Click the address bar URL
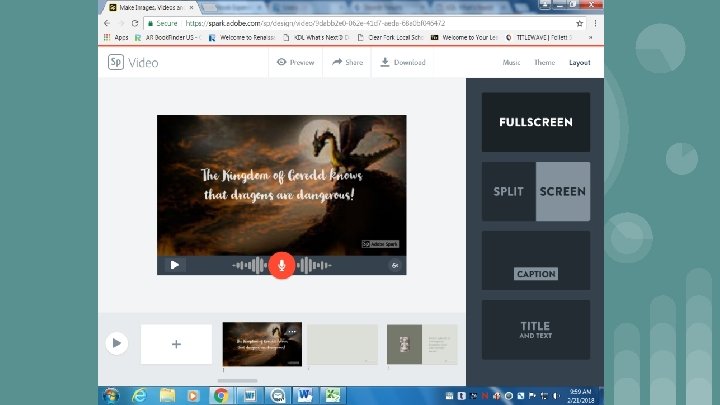The width and height of the screenshot is (720, 405). tap(315, 23)
